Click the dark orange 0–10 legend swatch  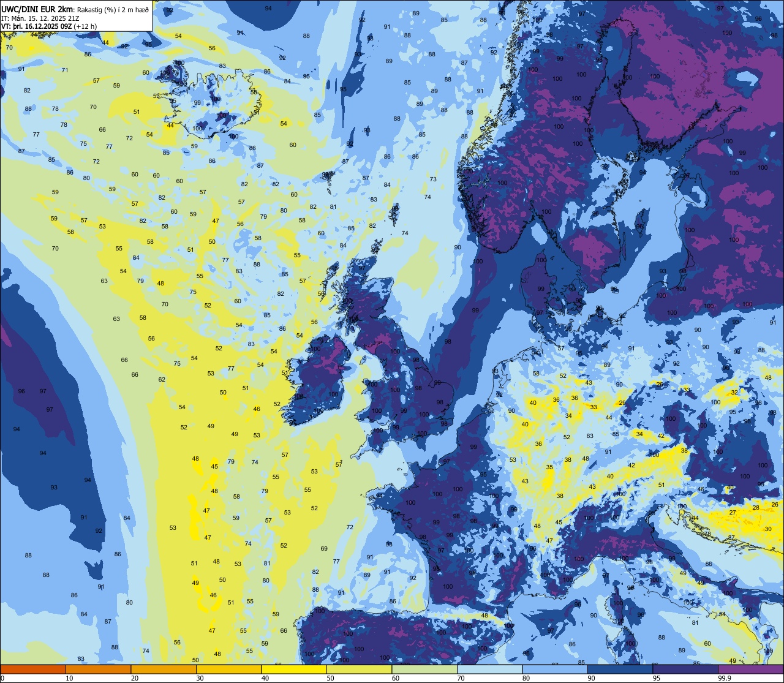[33, 669]
